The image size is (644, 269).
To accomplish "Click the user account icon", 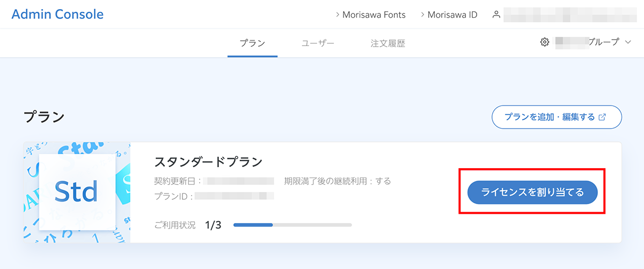I will (496, 15).
